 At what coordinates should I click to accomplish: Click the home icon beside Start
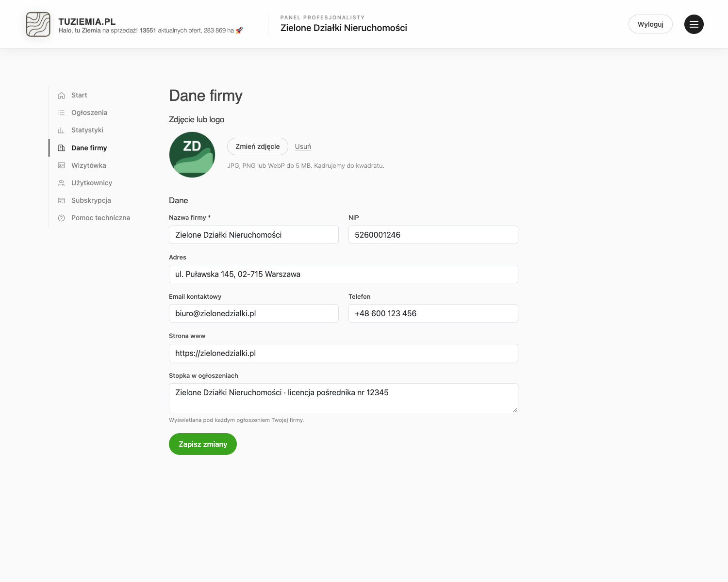coord(62,96)
